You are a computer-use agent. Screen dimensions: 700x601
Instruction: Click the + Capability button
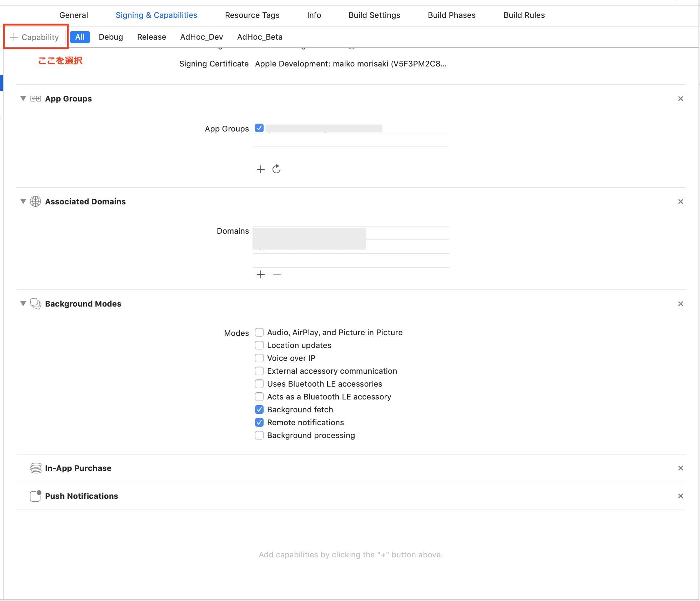point(35,37)
